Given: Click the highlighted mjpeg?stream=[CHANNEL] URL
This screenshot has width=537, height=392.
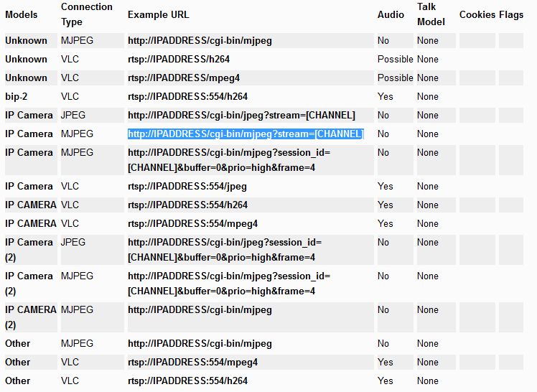Looking at the screenshot, I should [x=246, y=134].
